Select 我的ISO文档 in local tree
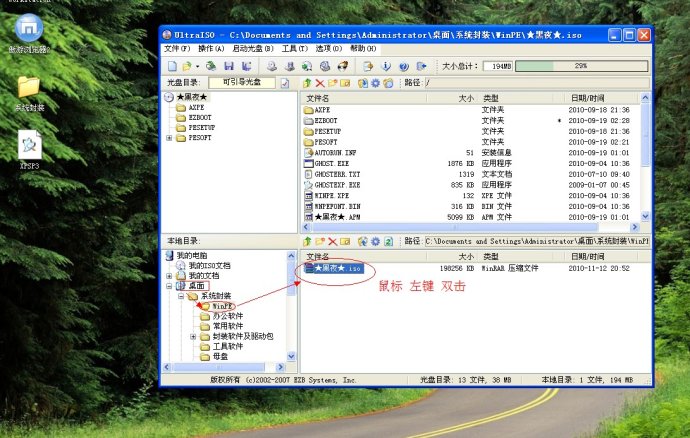Screen dimensions: 690x438 209,265
